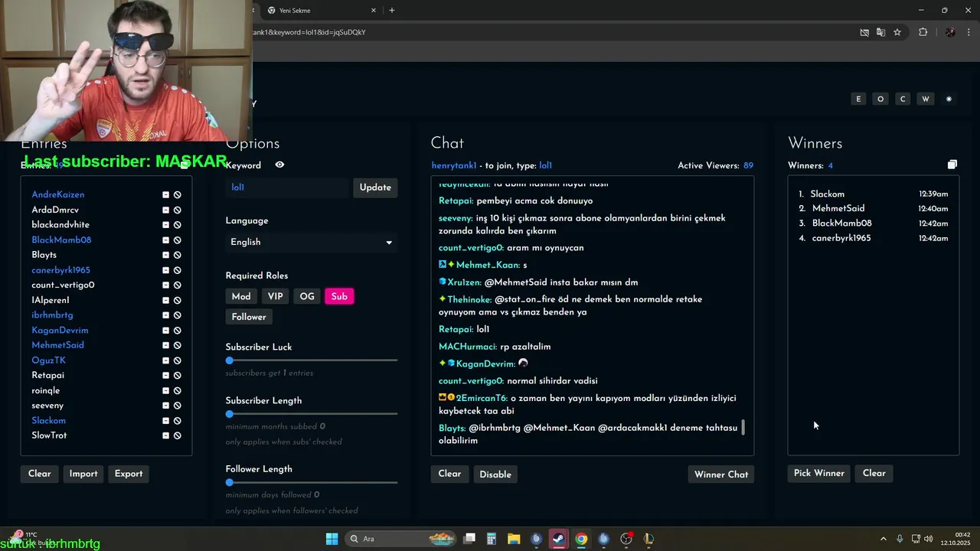Click the Pick Winner button
Image resolution: width=980 pixels, height=551 pixels.
[819, 473]
